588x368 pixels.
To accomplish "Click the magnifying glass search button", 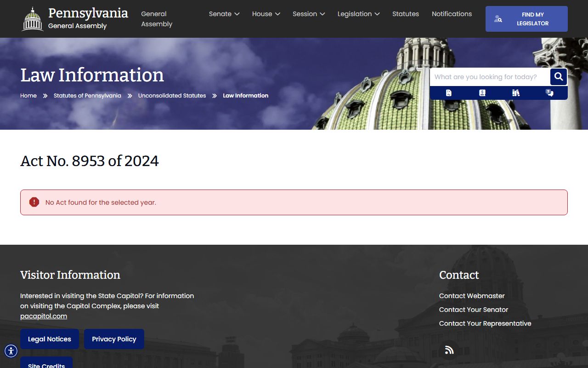I will coord(559,77).
